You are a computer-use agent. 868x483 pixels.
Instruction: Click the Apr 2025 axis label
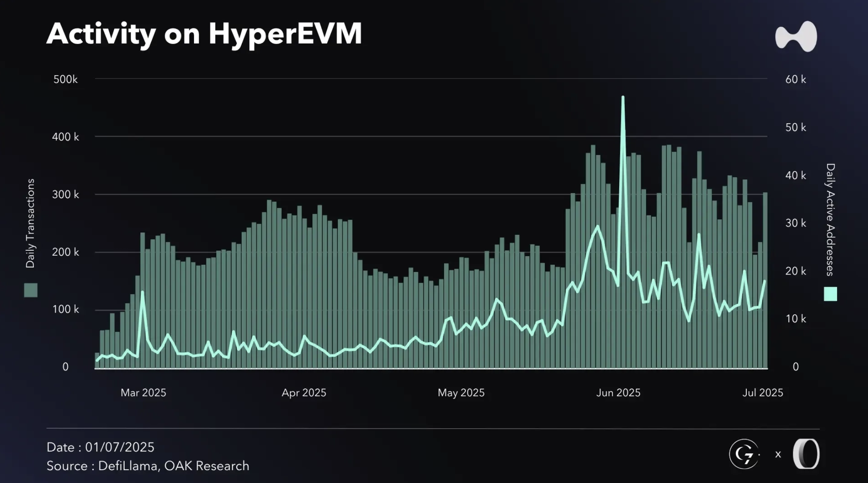pos(304,393)
